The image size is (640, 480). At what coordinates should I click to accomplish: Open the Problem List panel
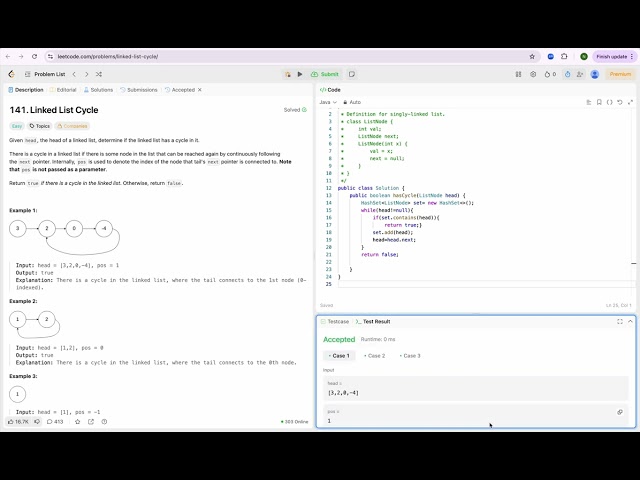pyautogui.click(x=45, y=74)
